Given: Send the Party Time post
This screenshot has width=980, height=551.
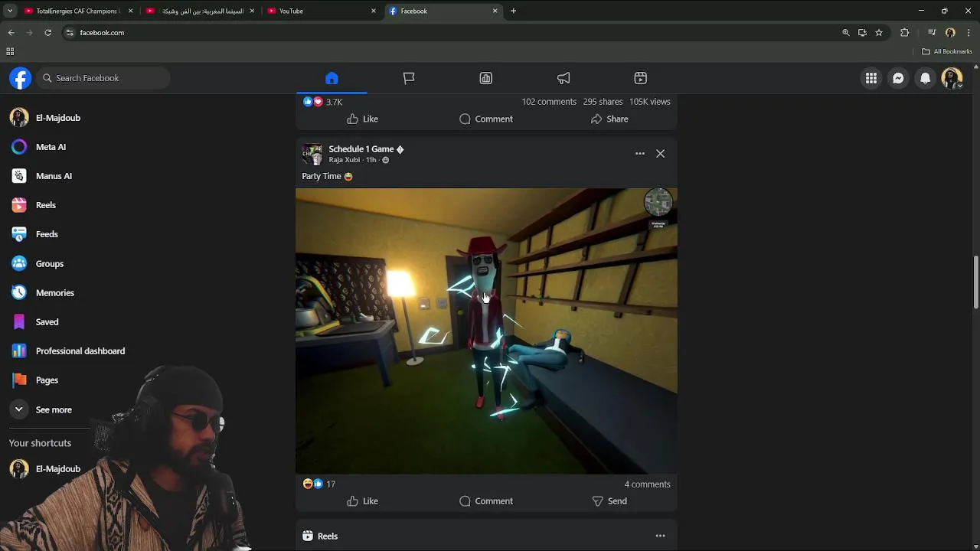Looking at the screenshot, I should 609,501.
